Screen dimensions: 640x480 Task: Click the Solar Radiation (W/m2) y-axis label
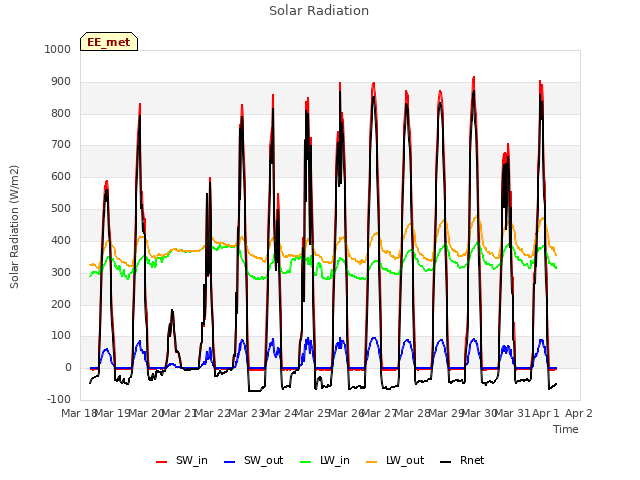tap(14, 227)
